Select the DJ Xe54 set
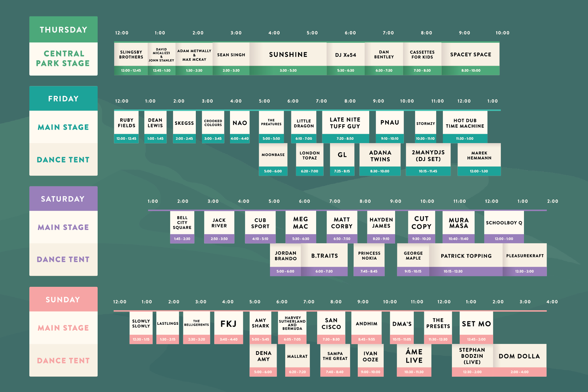The width and height of the screenshot is (588, 392). click(346, 59)
